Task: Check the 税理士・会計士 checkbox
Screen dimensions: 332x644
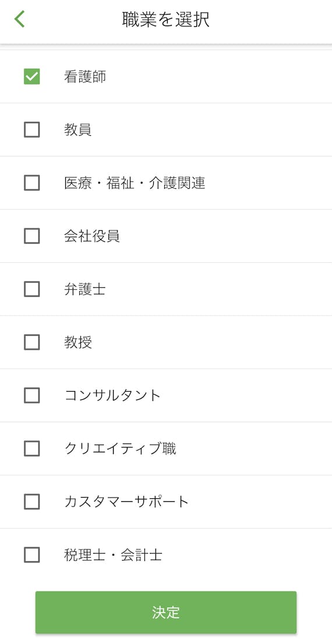Action: 31,555
